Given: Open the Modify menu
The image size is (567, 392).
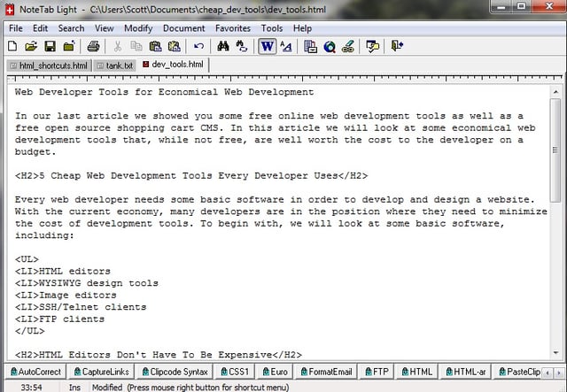Looking at the screenshot, I should click(138, 28).
